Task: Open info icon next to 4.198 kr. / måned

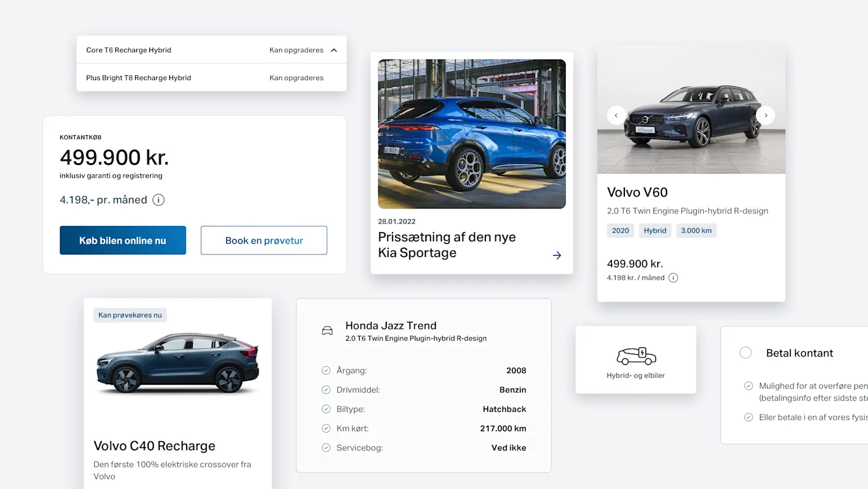Action: [x=673, y=277]
